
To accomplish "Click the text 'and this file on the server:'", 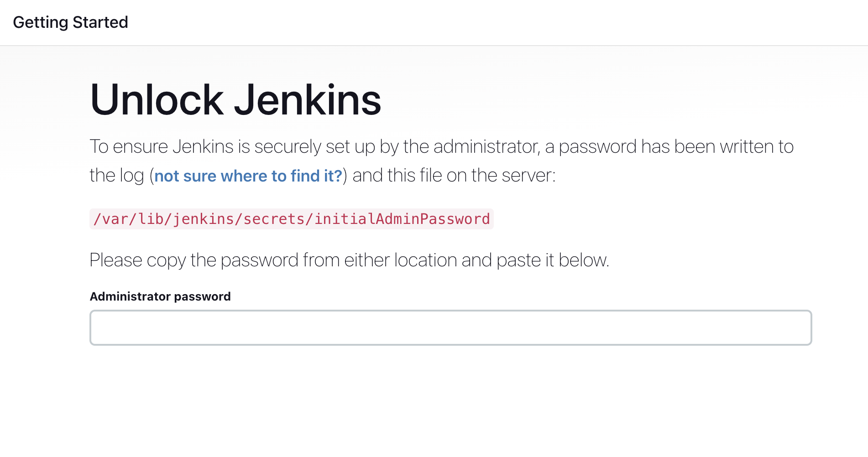I will point(454,176).
